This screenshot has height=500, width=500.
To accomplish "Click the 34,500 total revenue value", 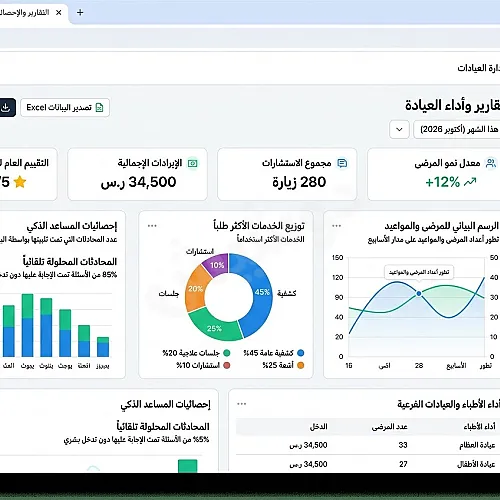I will pos(139,182).
